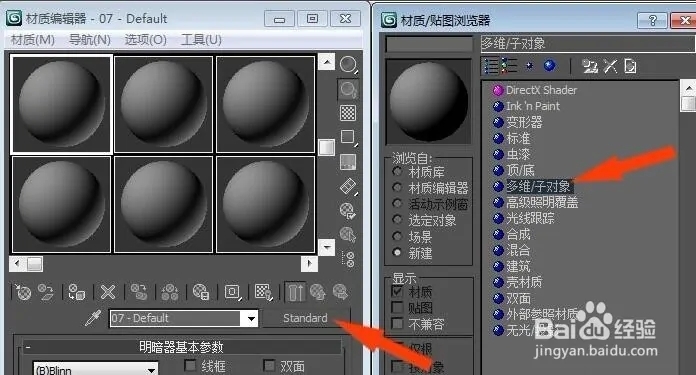Open the 材质(M) menu

pyautogui.click(x=33, y=40)
